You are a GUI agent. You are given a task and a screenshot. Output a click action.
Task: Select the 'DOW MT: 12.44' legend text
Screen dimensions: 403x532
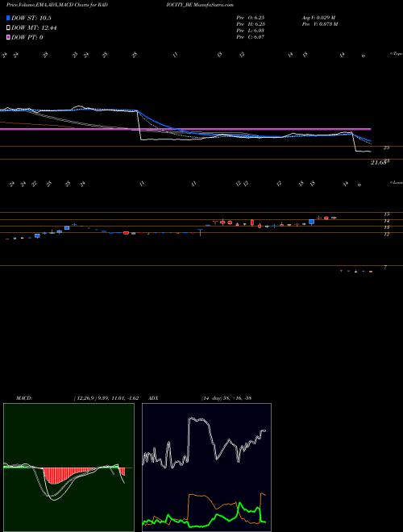click(x=34, y=28)
